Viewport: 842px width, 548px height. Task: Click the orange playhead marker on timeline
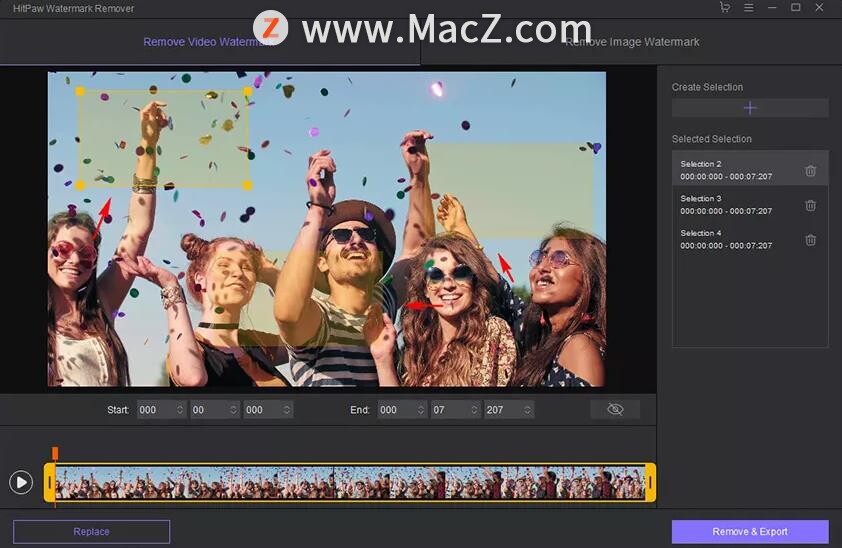55,453
